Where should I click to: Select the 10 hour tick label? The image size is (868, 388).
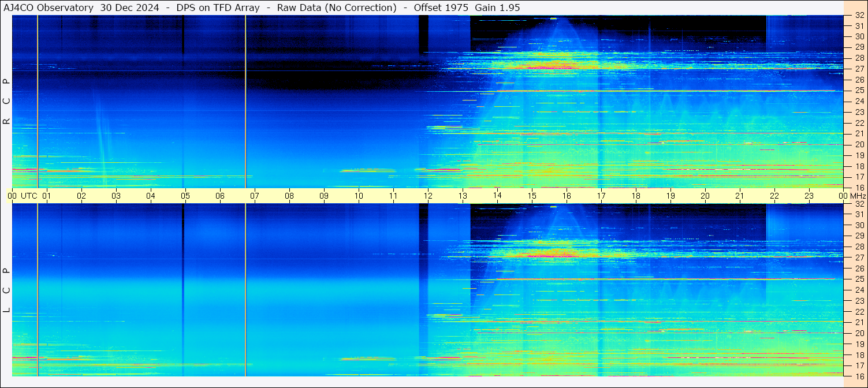coord(359,196)
